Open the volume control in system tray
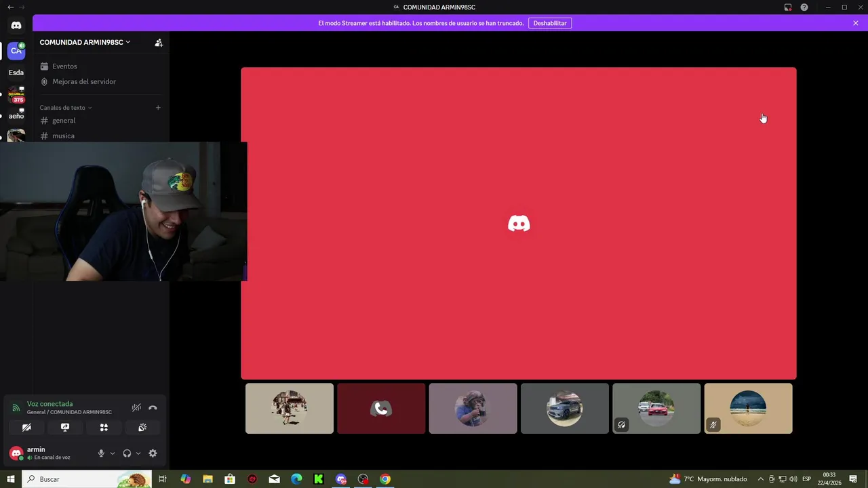Image resolution: width=868 pixels, height=488 pixels. click(793, 479)
